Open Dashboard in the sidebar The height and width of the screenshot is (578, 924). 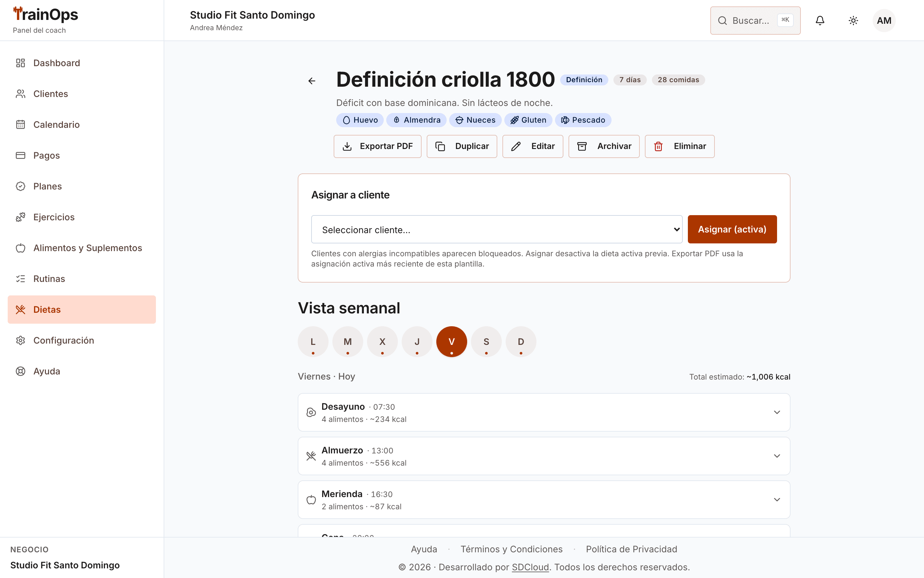tap(82, 63)
